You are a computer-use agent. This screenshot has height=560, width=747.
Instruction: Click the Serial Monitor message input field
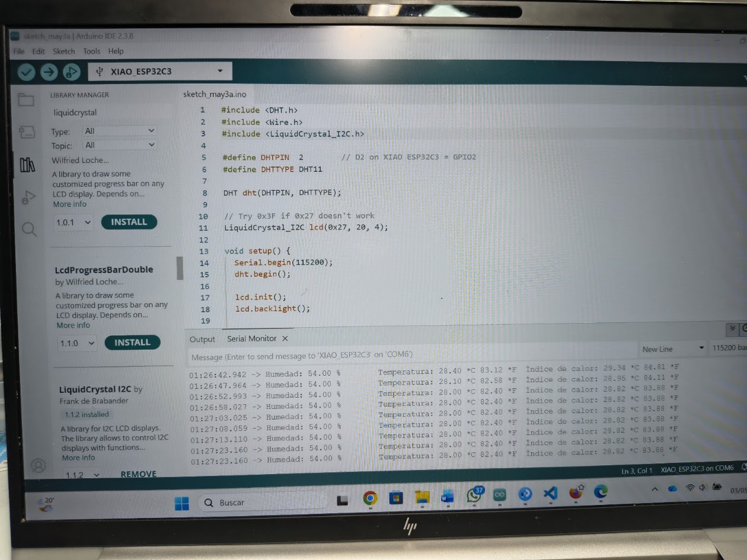(412, 354)
